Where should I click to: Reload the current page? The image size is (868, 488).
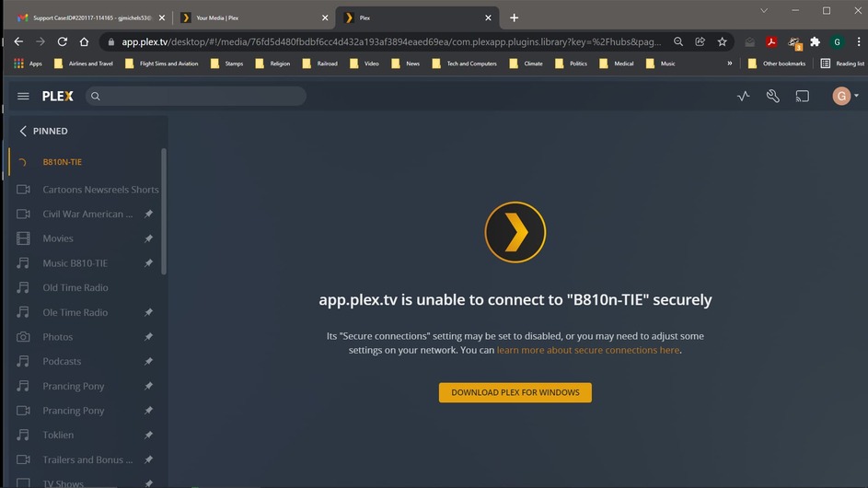point(62,41)
